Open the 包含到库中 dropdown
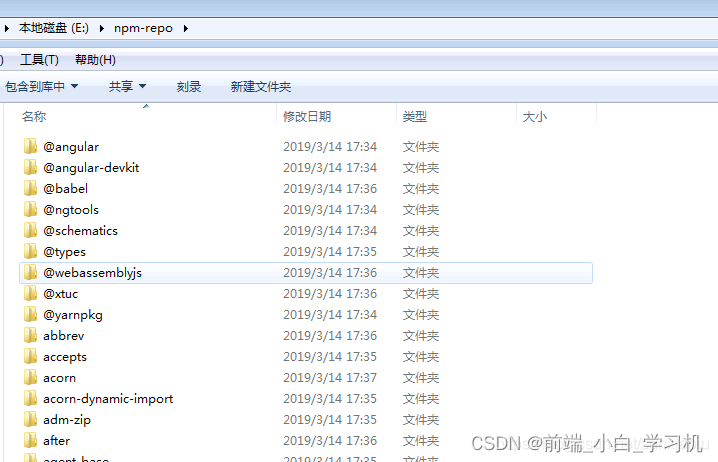 pos(42,87)
